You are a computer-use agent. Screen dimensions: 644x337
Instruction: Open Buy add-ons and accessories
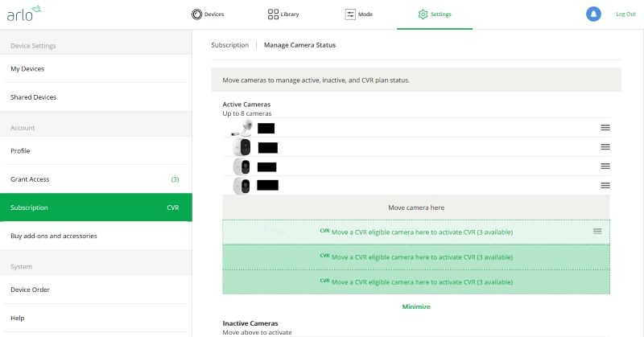tap(96, 236)
